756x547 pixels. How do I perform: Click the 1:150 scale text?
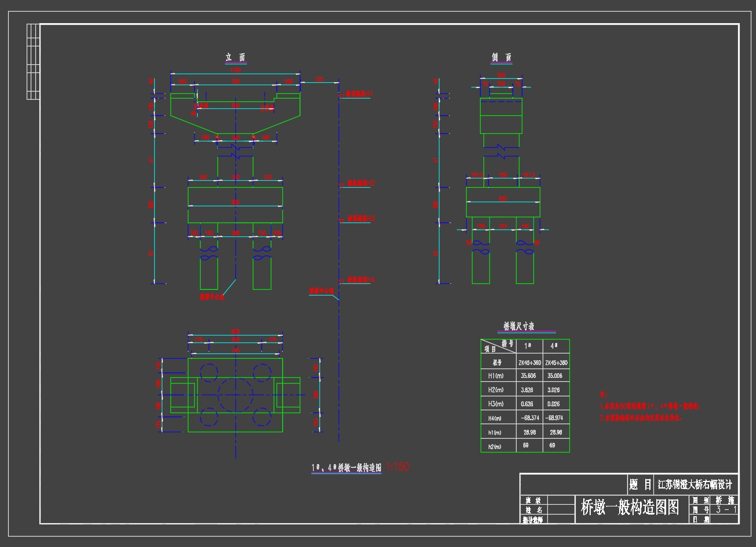pyautogui.click(x=398, y=467)
